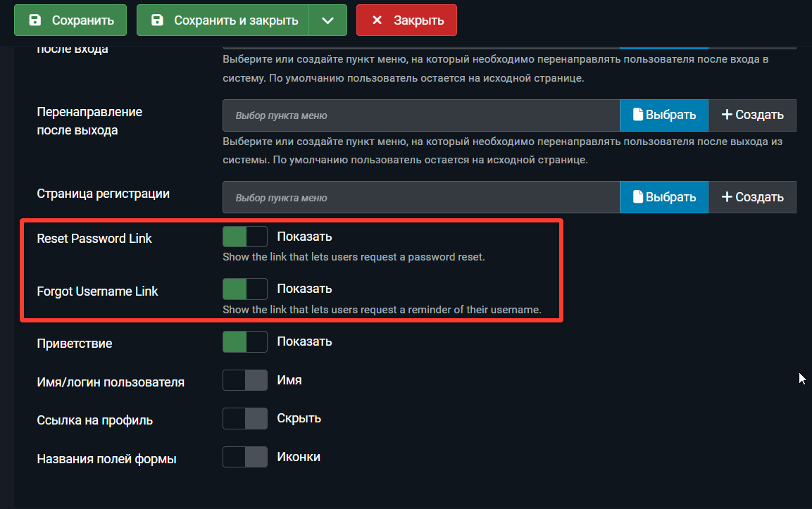The image size is (812, 509).
Task: Click Выбрать for Страница регистрации
Action: 664,197
